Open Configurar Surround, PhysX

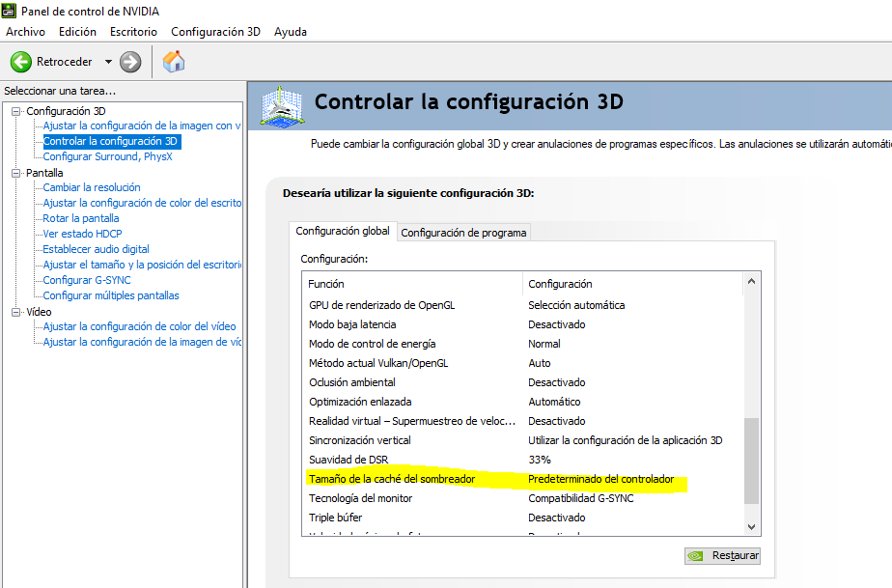pyautogui.click(x=107, y=156)
